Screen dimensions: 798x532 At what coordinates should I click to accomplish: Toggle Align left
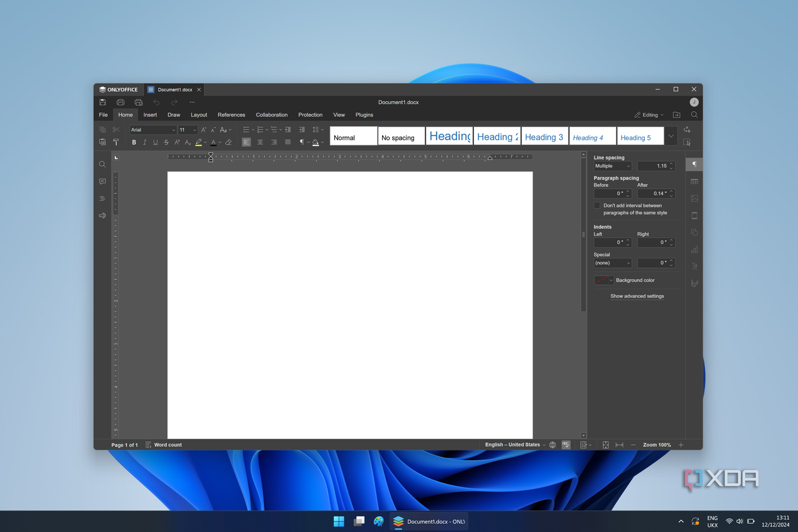click(246, 142)
